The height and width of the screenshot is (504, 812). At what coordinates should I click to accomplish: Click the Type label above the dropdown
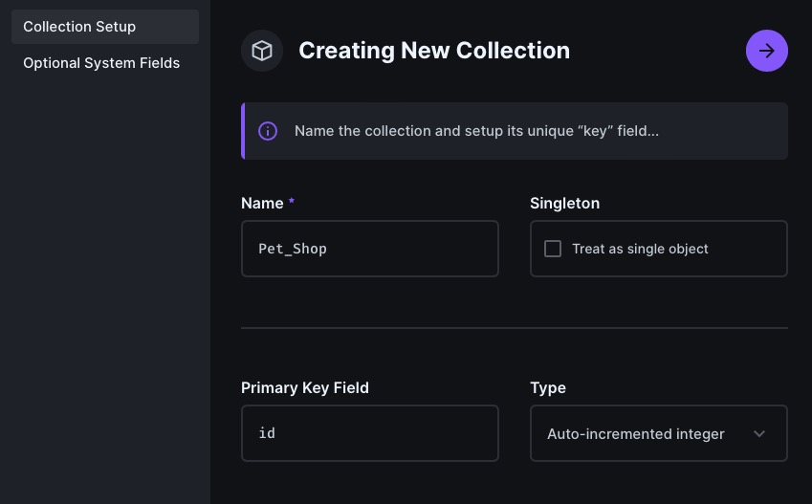[x=548, y=388]
